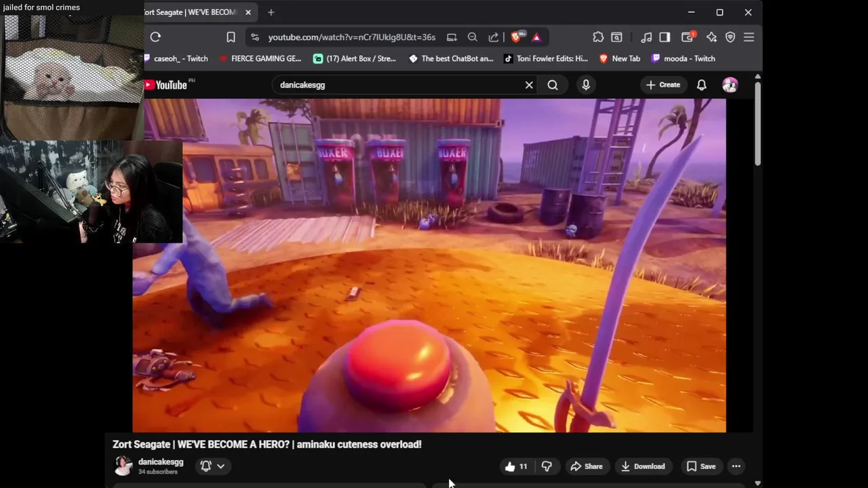Image resolution: width=868 pixels, height=488 pixels.
Task: Click the video player to pause playback
Action: click(429, 266)
